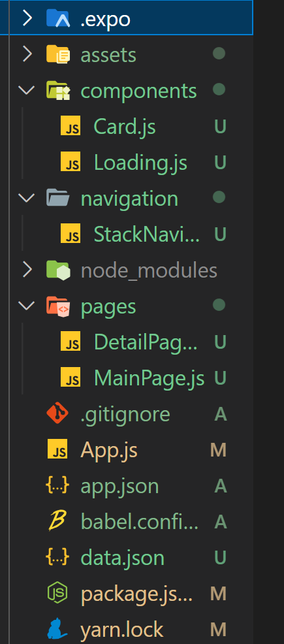Click the Babel icon for babel.config file
284x644 pixels.
pyautogui.click(x=58, y=522)
